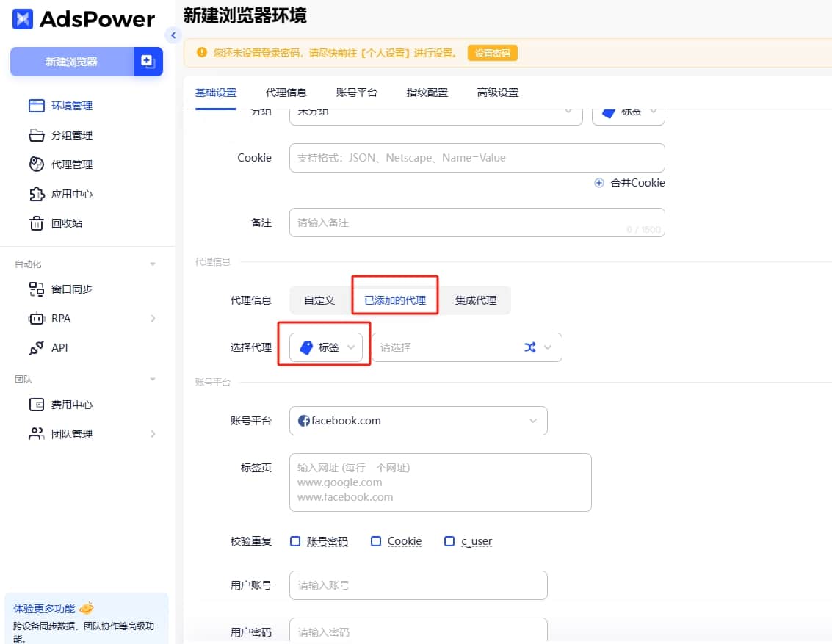Click the 回收站 trash can icon

(37, 223)
